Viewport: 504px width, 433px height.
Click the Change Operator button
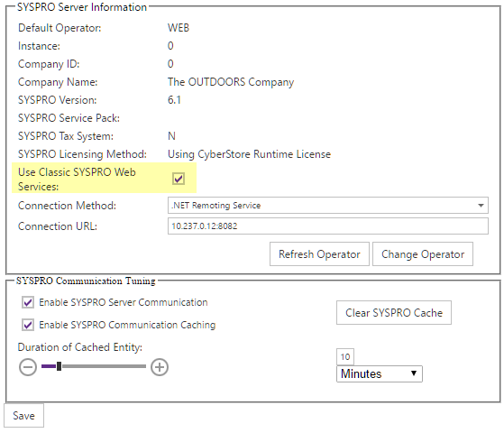pyautogui.click(x=423, y=254)
